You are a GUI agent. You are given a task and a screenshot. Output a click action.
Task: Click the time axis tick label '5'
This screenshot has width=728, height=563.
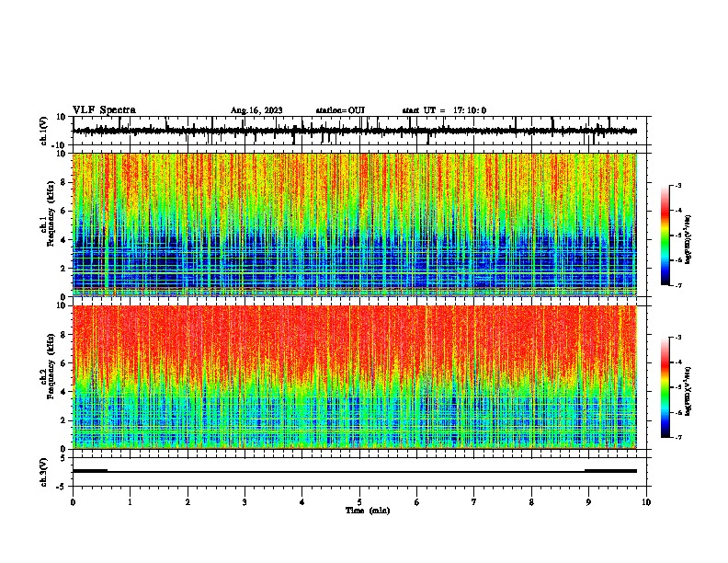coord(359,502)
